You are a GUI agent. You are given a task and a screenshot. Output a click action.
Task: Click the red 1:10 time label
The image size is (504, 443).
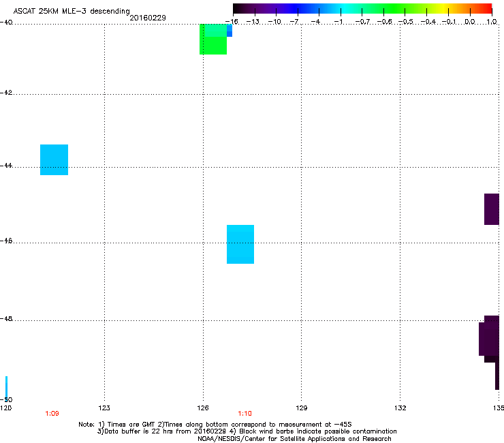[245, 414]
